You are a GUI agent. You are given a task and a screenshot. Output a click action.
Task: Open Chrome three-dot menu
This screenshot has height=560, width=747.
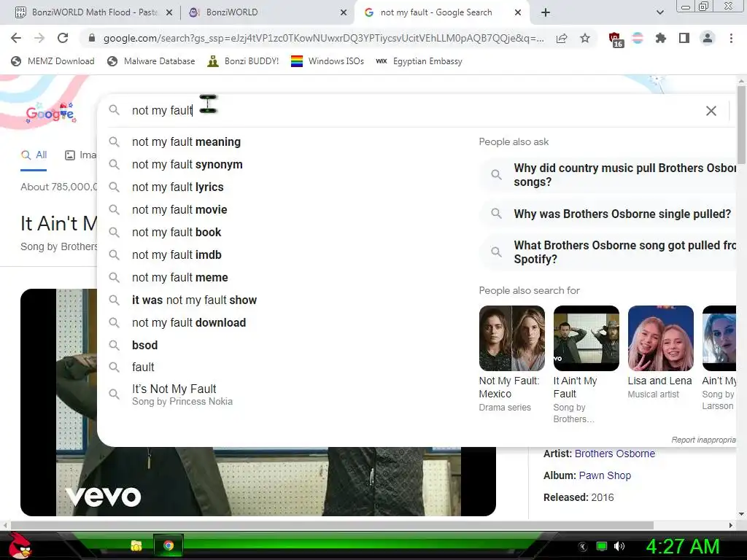click(731, 38)
